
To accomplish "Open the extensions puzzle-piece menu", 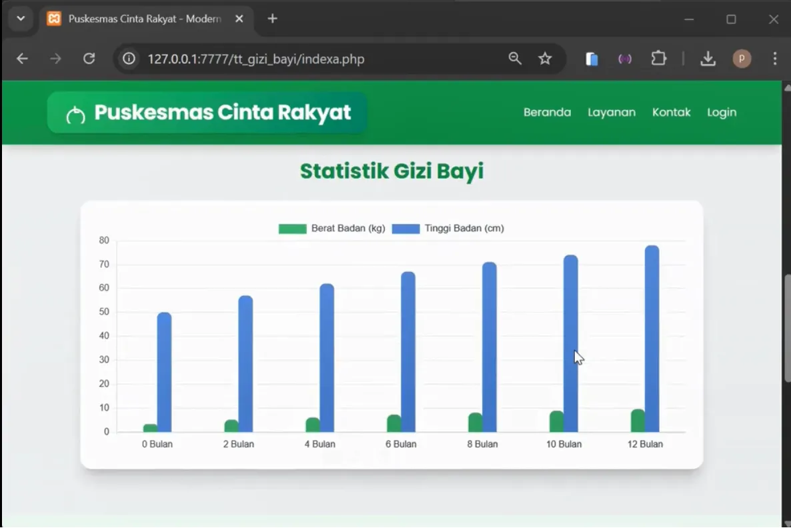I will tap(659, 59).
